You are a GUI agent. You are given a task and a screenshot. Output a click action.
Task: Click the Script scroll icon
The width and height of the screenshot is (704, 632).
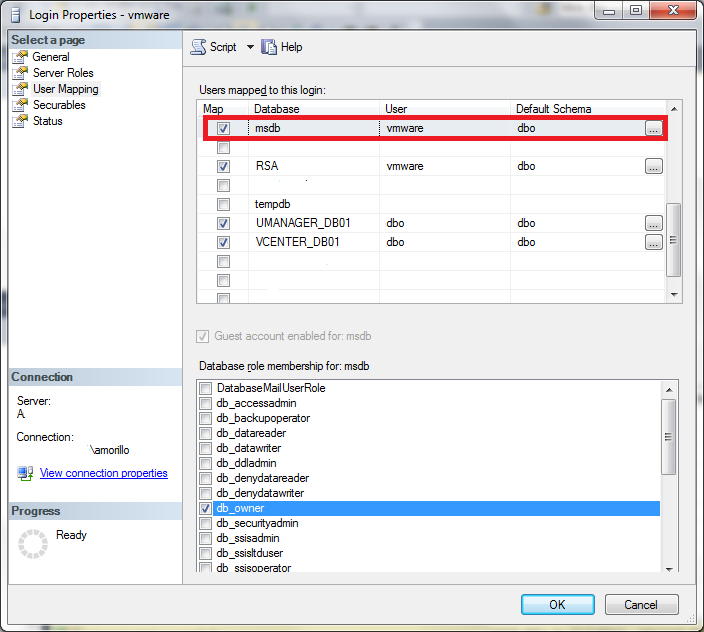[198, 47]
